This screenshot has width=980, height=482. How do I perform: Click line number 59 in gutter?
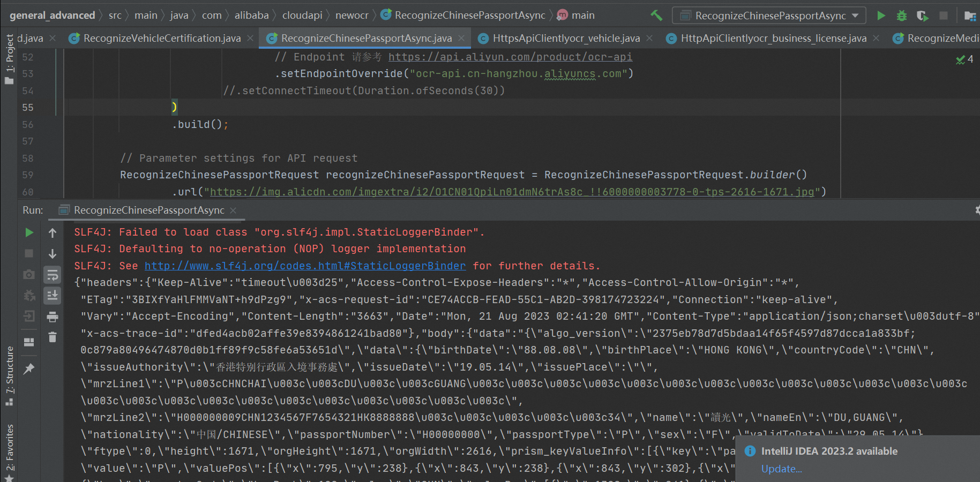point(28,175)
